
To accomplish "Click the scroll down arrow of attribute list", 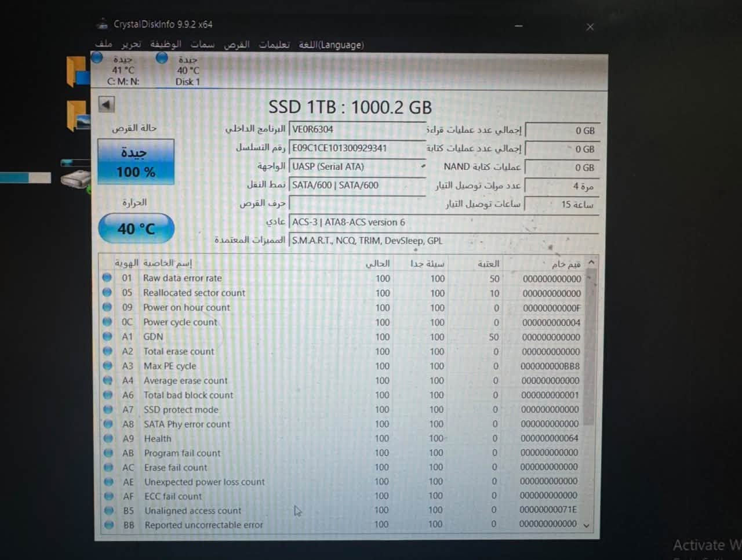I will 586,525.
